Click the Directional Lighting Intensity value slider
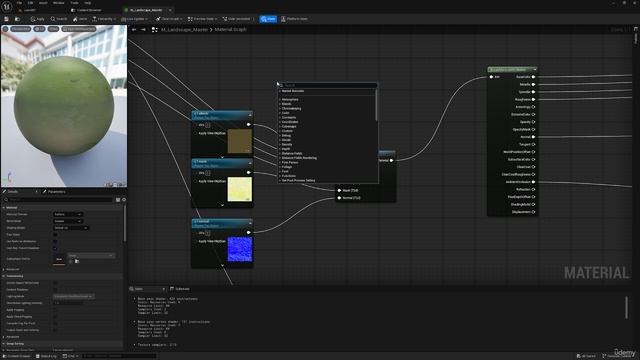 (68, 303)
